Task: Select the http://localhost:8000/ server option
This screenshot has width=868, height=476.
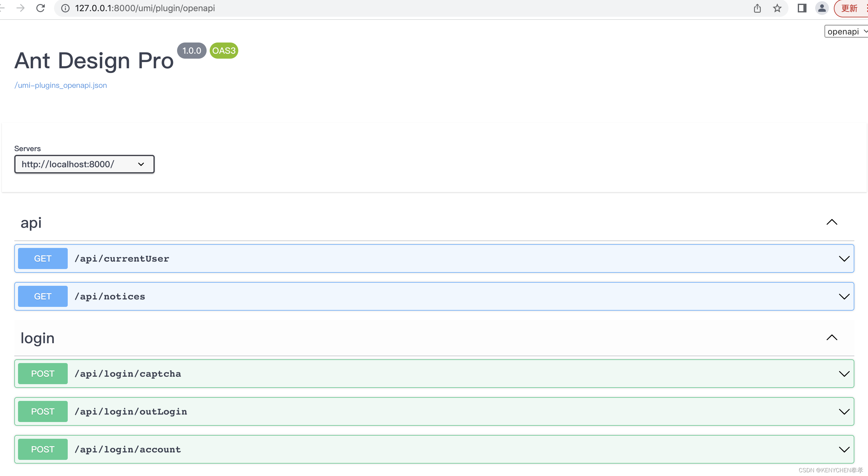Action: pos(84,164)
